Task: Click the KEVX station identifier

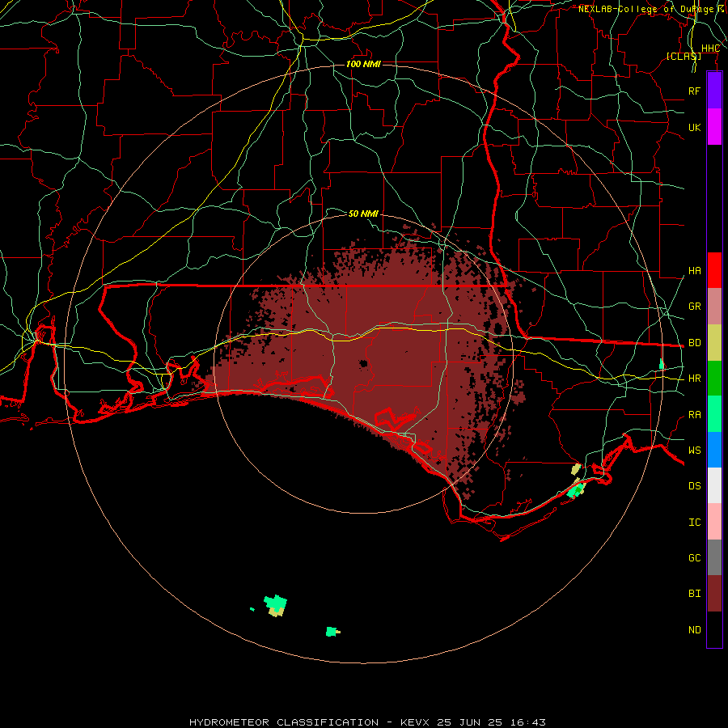Action: coord(416,722)
